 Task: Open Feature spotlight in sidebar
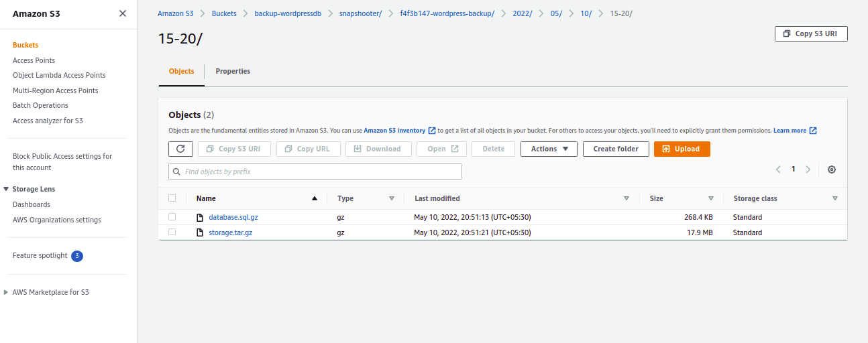[x=40, y=255]
